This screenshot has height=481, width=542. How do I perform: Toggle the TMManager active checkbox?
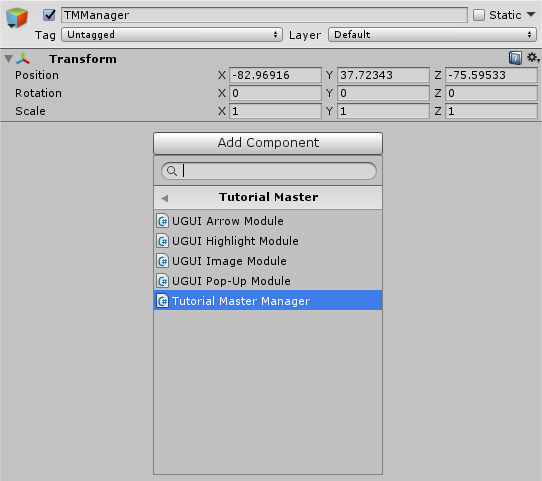pyautogui.click(x=49, y=15)
